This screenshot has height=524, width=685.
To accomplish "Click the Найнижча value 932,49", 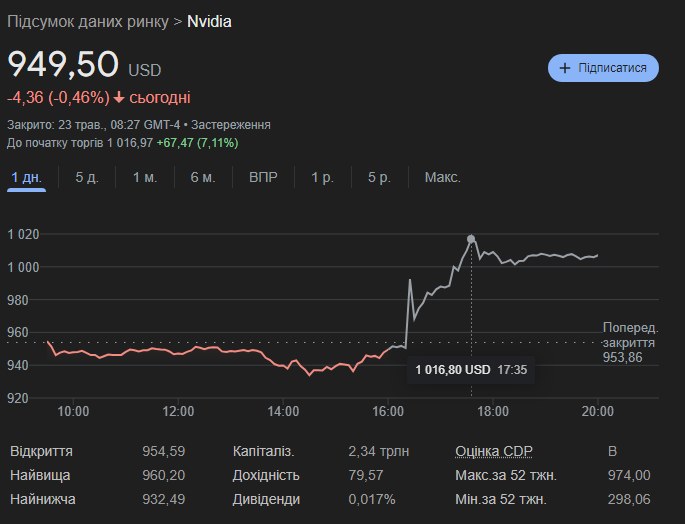I will pyautogui.click(x=163, y=499).
